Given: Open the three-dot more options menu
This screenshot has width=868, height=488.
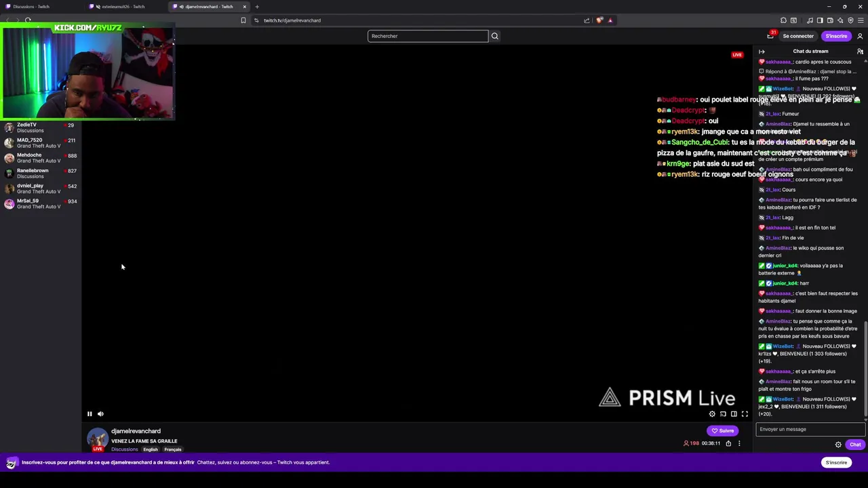Looking at the screenshot, I should click(739, 443).
